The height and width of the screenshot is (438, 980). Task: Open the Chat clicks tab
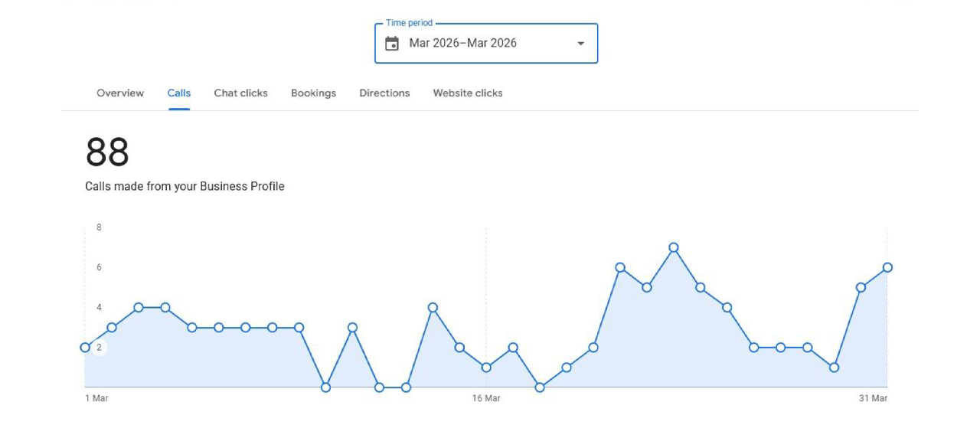[x=241, y=93]
